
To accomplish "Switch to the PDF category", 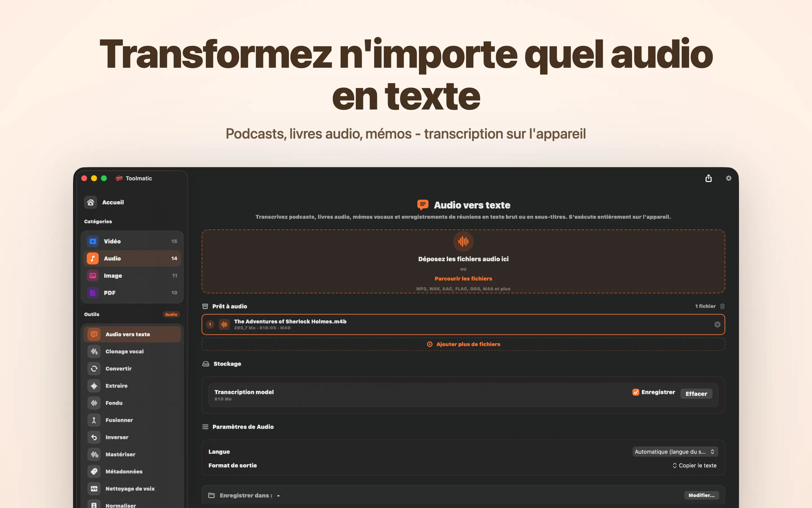I will [x=132, y=293].
